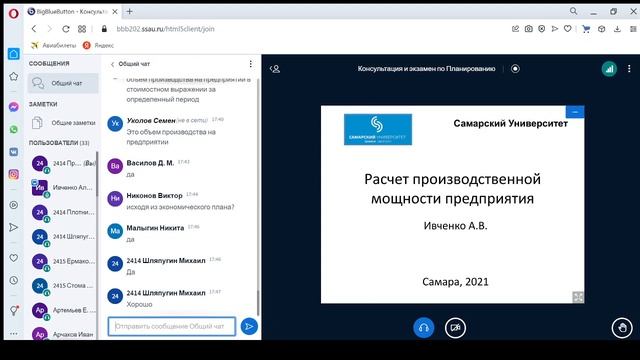Click Никонов Виктор name in chat
640x360 pixels.
154,196
